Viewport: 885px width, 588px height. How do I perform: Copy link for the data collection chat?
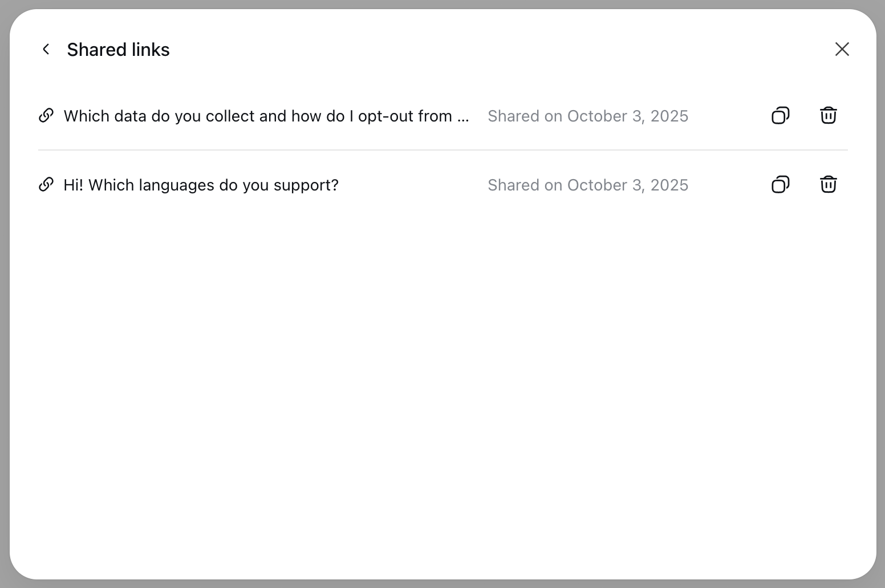(x=780, y=116)
